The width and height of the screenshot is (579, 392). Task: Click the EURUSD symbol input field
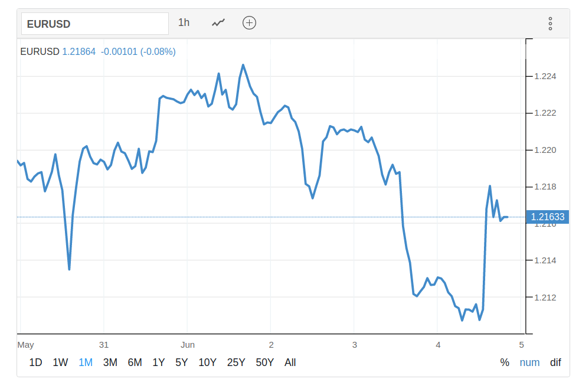(x=95, y=24)
